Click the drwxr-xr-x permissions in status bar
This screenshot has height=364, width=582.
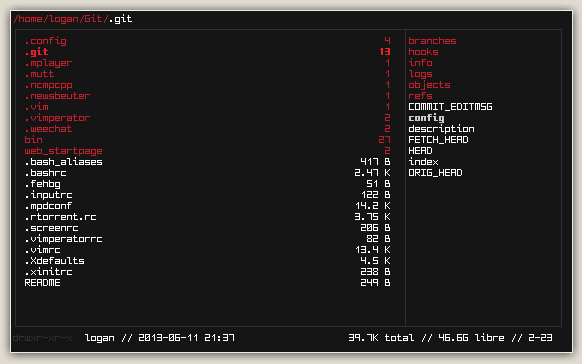coord(42,338)
